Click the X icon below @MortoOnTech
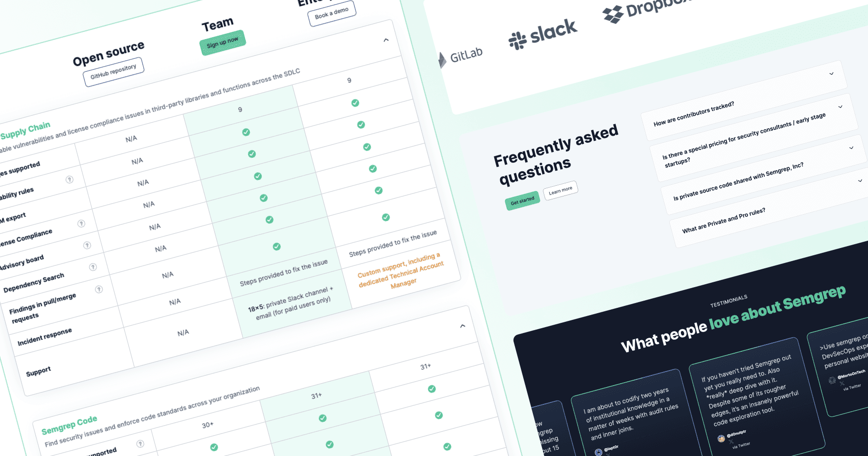Image resolution: width=868 pixels, height=456 pixels. [x=841, y=384]
